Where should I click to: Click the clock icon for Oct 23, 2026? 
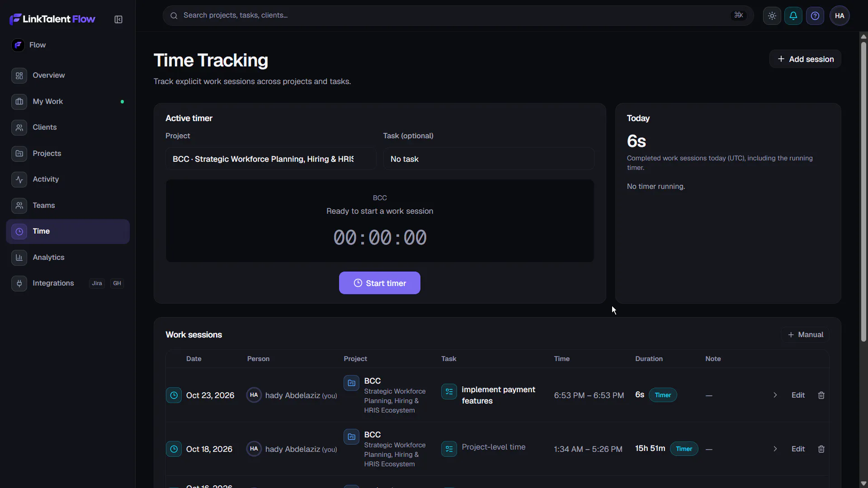pyautogui.click(x=174, y=395)
